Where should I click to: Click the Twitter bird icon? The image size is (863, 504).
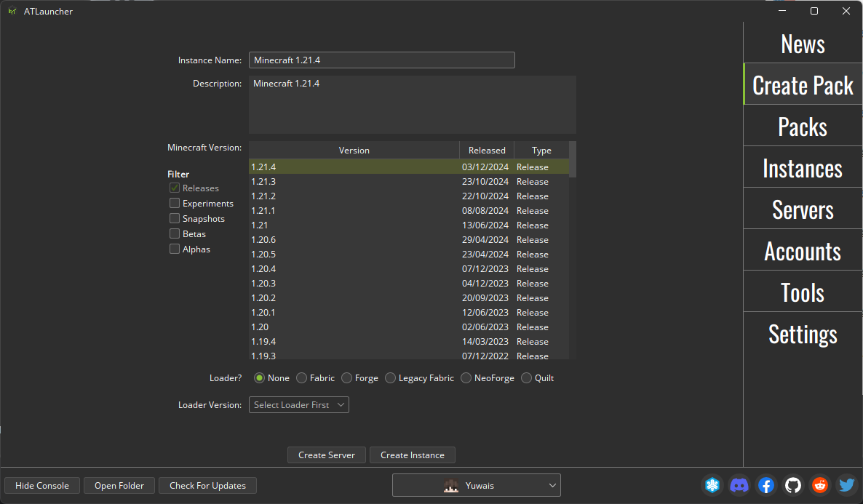click(846, 485)
